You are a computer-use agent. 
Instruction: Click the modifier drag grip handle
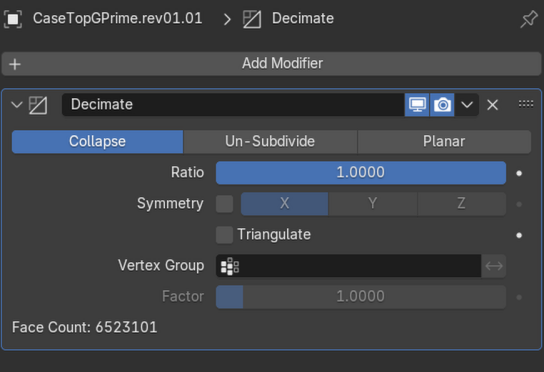526,104
